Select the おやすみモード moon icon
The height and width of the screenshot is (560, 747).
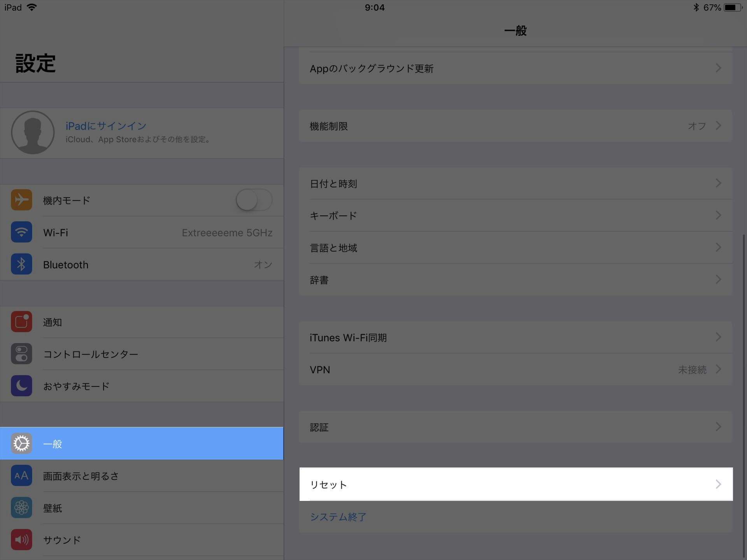pos(21,386)
